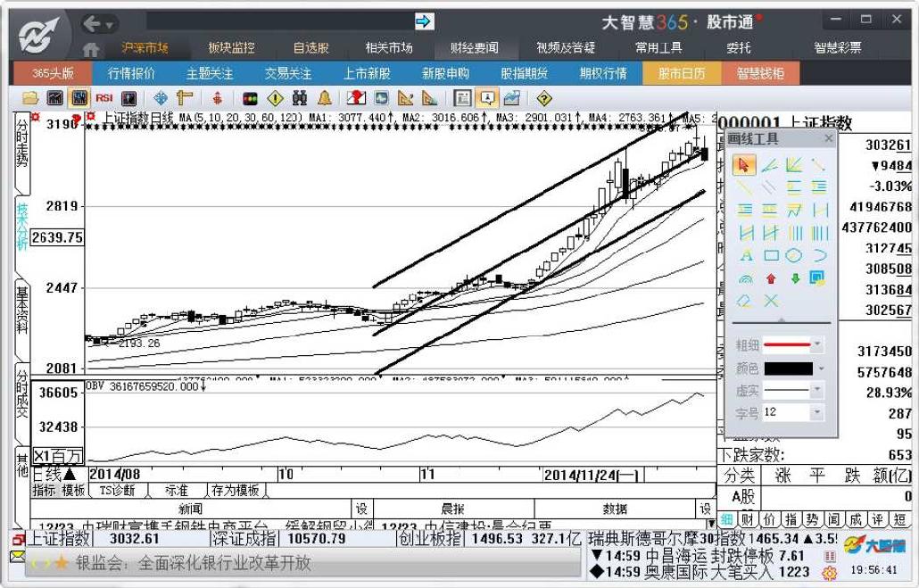The width and height of the screenshot is (919, 588).
Task: Click the yellow question mark help icon
Action: [544, 98]
